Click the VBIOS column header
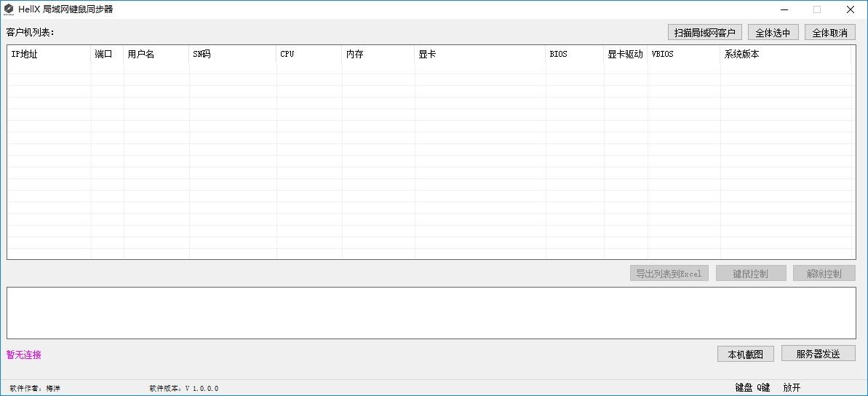The width and height of the screenshot is (868, 396). click(684, 55)
